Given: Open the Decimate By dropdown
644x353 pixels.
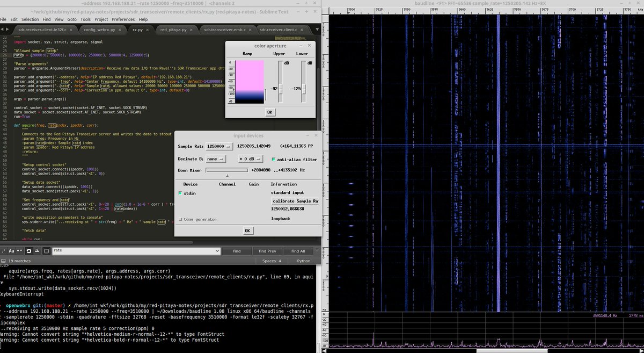Looking at the screenshot, I should 216,159.
